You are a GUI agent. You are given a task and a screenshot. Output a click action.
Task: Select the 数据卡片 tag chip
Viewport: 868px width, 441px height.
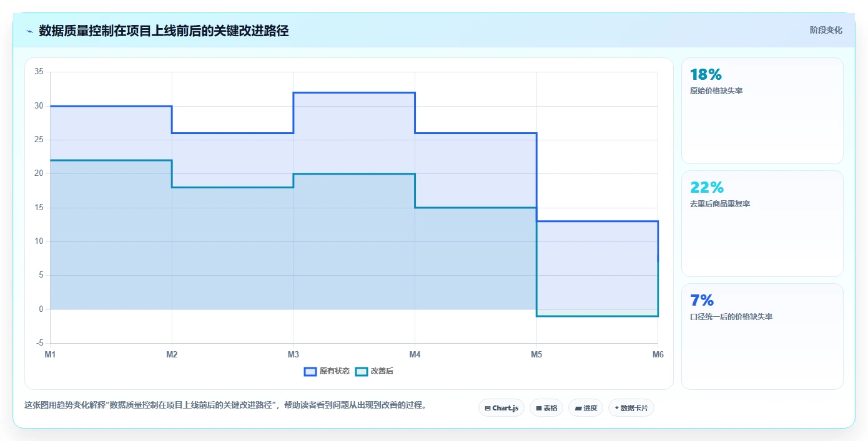[631, 408]
